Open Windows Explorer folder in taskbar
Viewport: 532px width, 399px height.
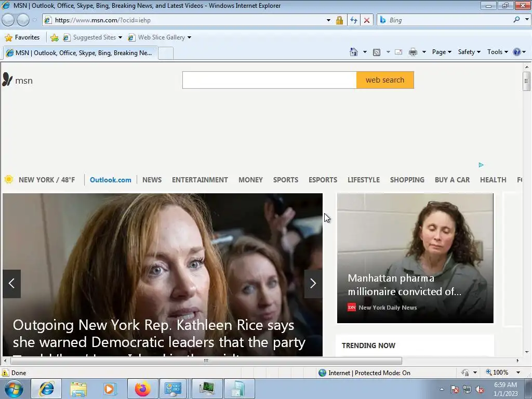coord(78,389)
